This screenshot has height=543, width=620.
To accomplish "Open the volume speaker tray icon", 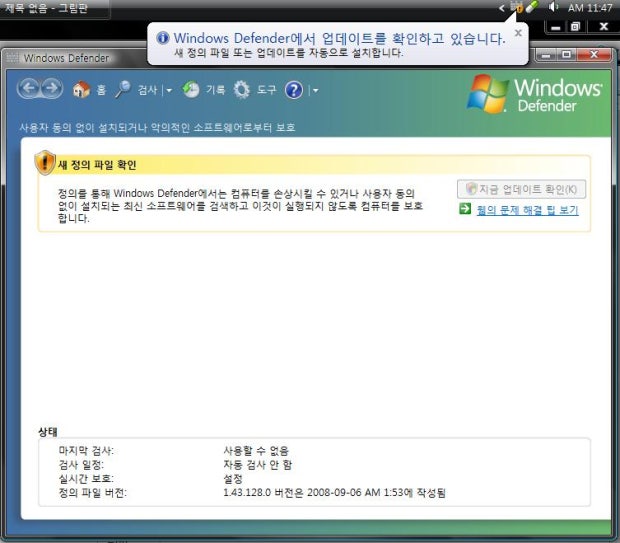I will (x=553, y=7).
